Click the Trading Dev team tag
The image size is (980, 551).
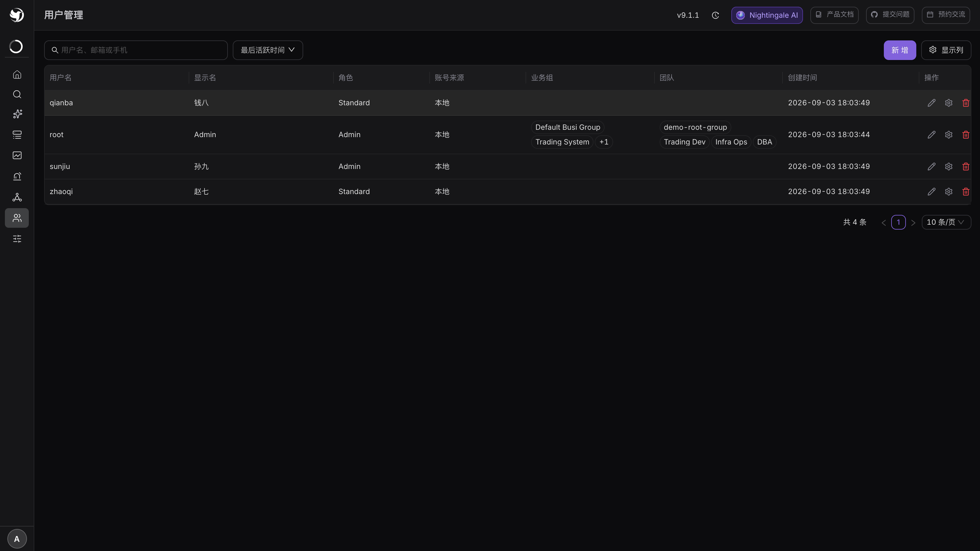coord(684,142)
